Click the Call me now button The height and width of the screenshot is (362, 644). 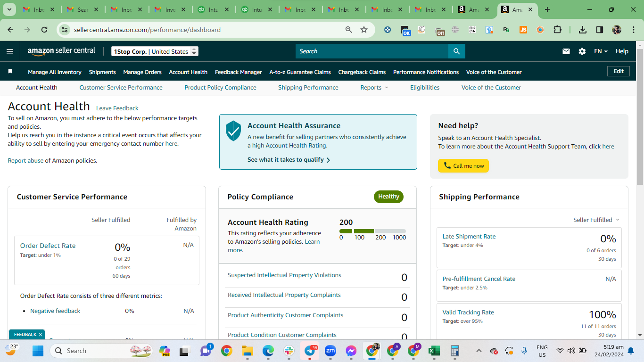(463, 166)
